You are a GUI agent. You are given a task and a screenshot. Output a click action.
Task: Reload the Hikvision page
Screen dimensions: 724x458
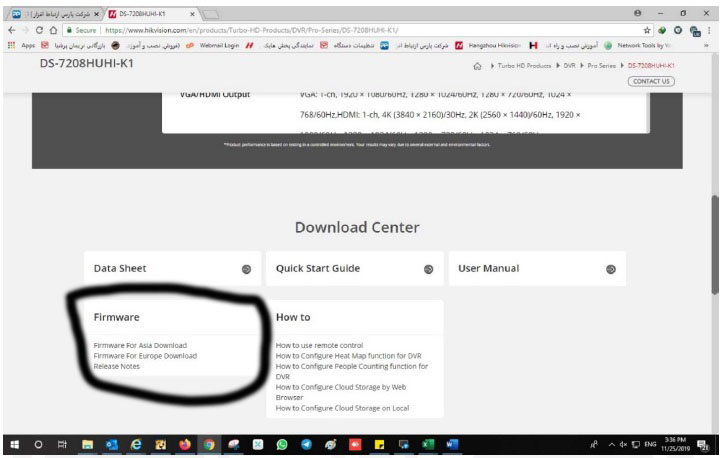39,30
